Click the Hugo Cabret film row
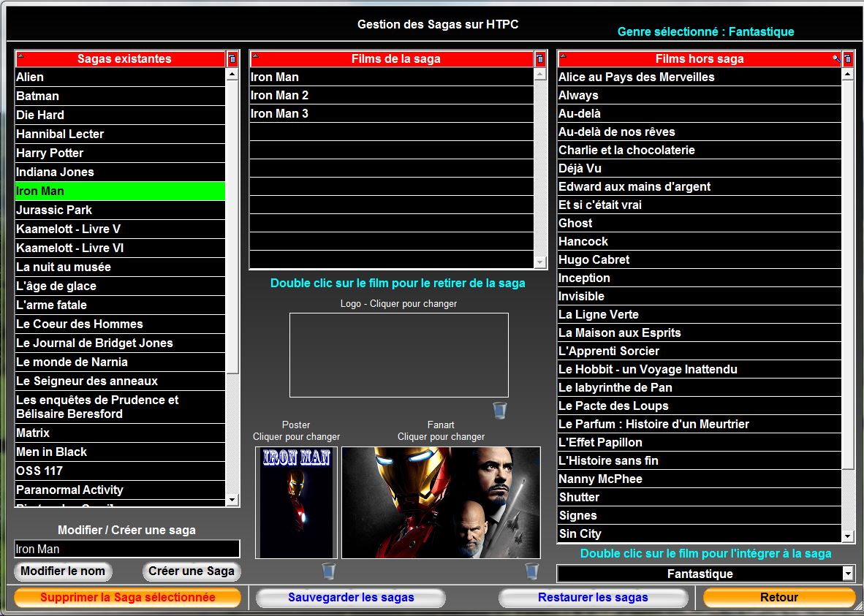Viewport: 864px width, 616px height. coord(700,259)
